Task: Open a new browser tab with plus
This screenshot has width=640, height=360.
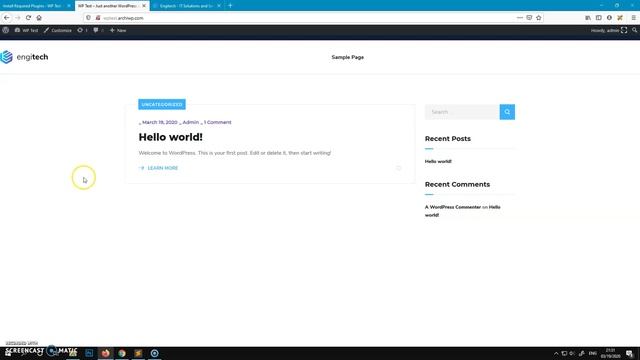Action: pos(230,6)
